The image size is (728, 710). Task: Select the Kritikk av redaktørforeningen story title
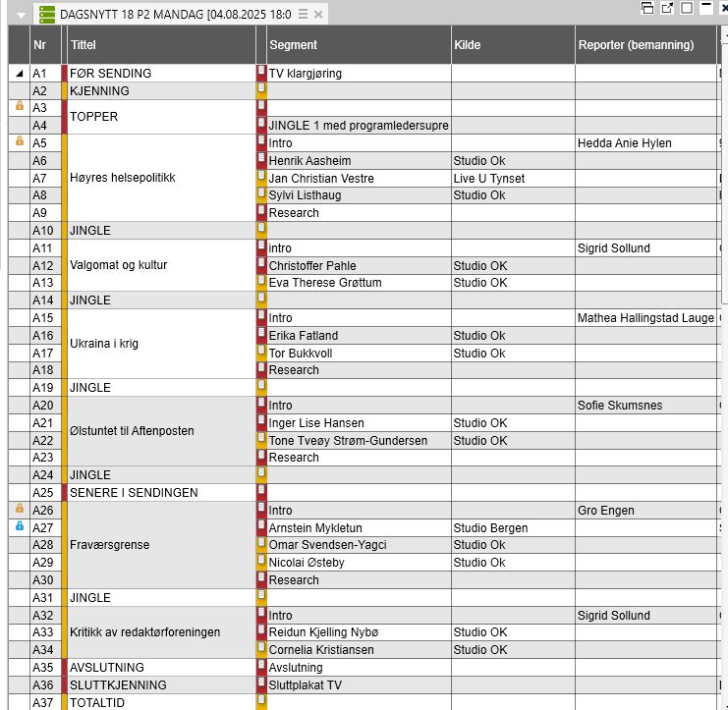click(x=161, y=632)
